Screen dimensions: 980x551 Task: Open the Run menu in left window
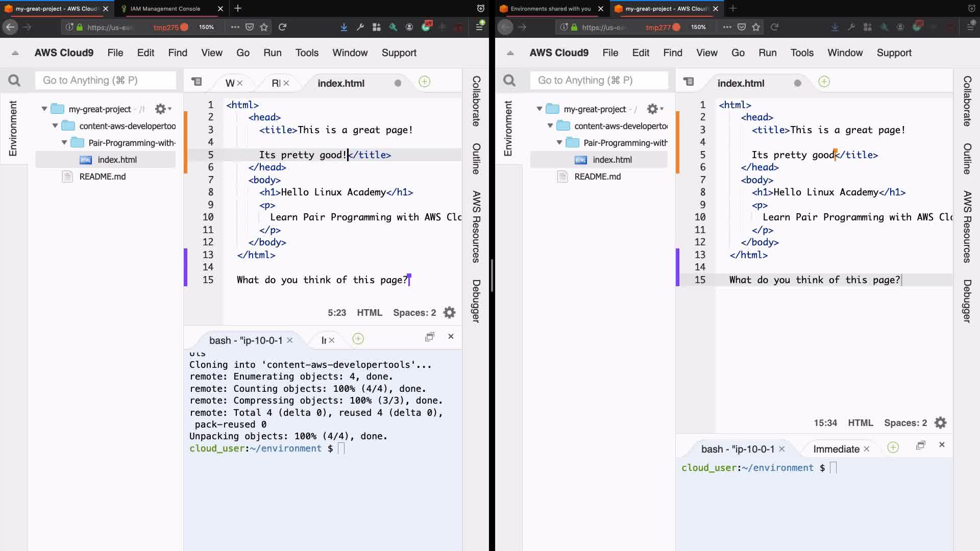coord(272,53)
